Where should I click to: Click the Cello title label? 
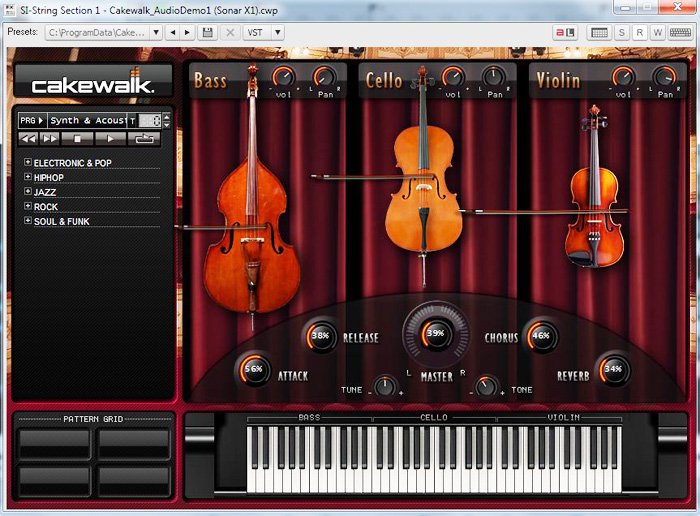click(384, 81)
